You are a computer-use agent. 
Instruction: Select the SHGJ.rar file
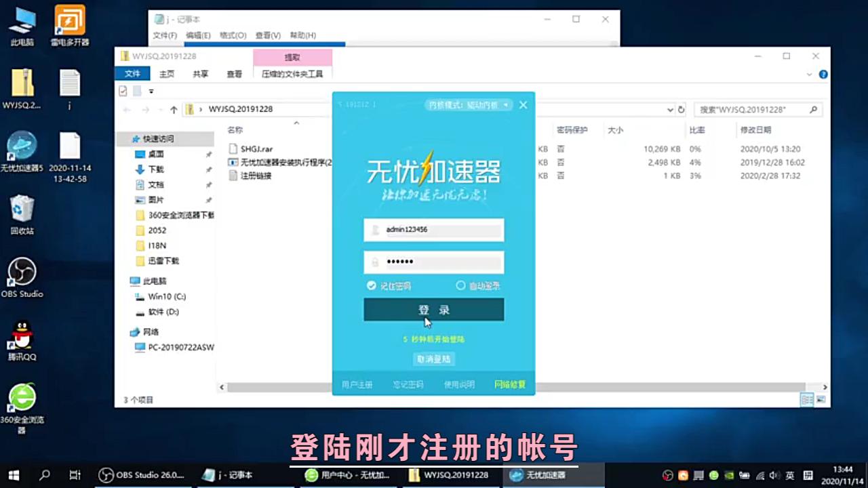tap(256, 149)
